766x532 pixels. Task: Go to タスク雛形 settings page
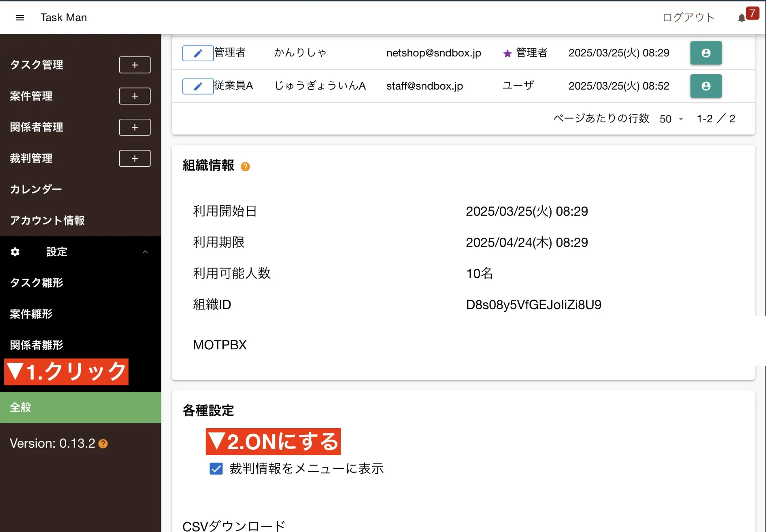click(x=37, y=283)
